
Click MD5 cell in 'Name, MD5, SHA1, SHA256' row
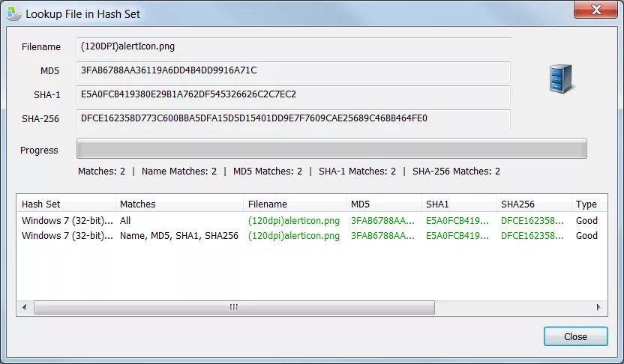(x=382, y=236)
